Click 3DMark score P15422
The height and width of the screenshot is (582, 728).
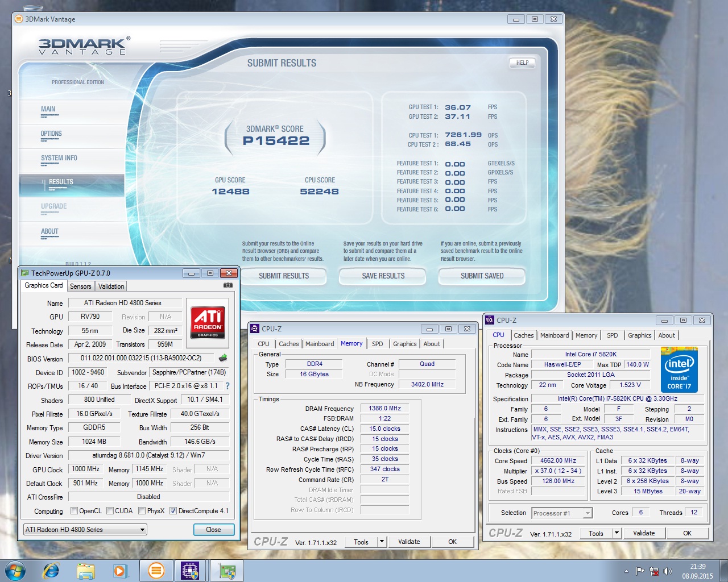(276, 140)
